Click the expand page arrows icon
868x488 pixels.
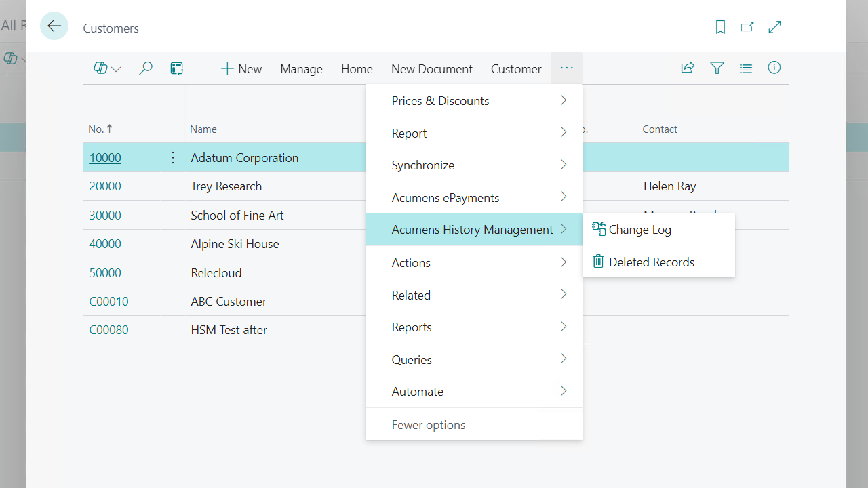774,27
